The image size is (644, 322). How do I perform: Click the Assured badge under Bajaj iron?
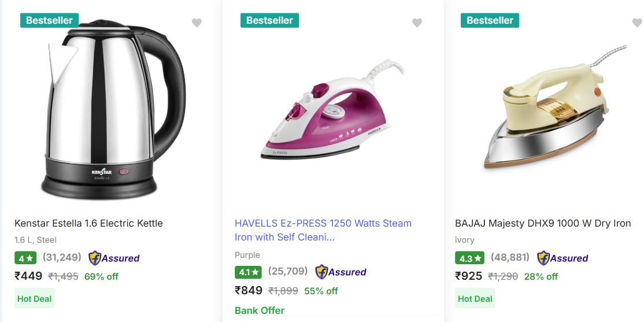[x=562, y=258]
